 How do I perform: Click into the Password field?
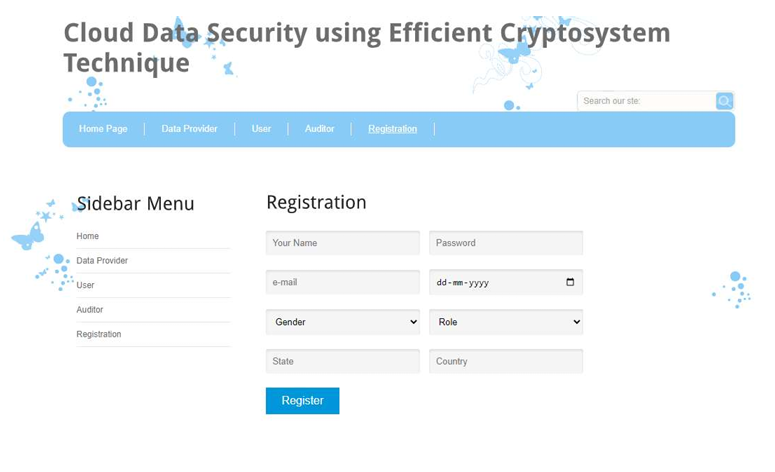pos(506,243)
